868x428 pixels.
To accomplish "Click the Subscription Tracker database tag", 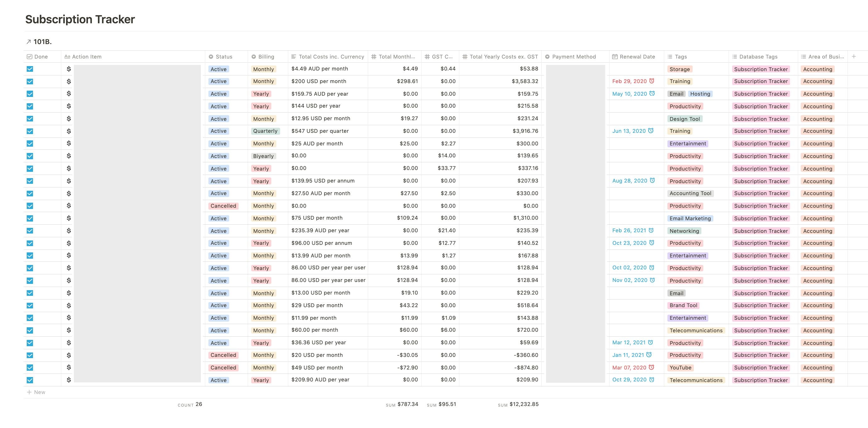I will (760, 68).
